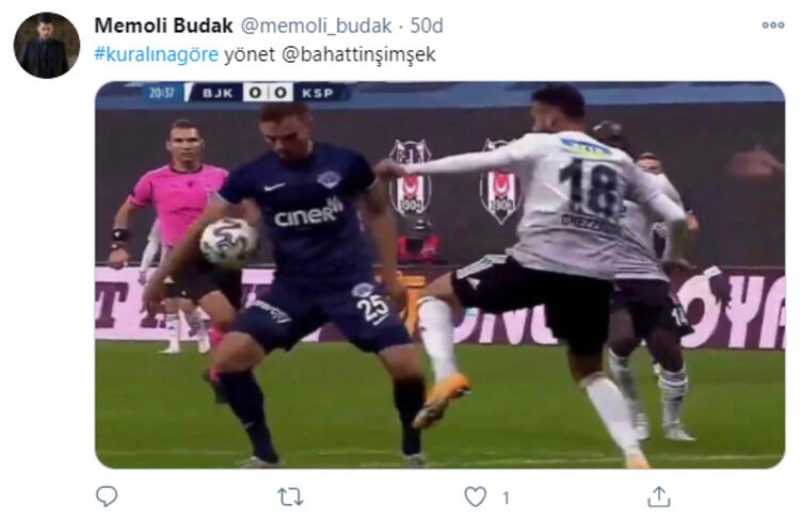Click the like count number 1

tap(506, 498)
